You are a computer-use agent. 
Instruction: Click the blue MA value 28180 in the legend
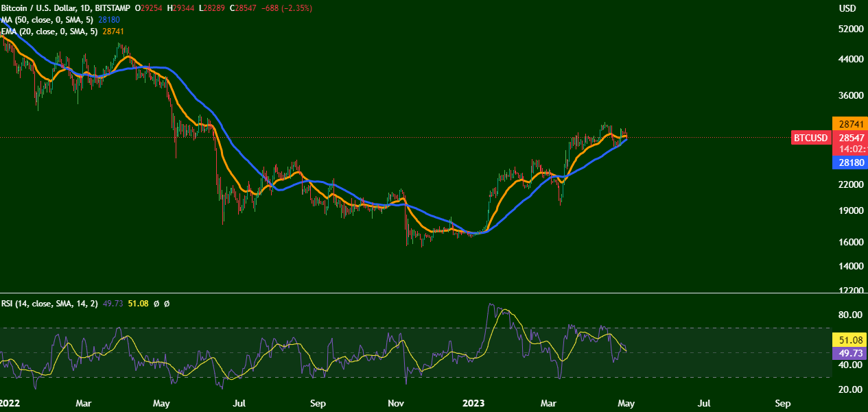tap(110, 20)
